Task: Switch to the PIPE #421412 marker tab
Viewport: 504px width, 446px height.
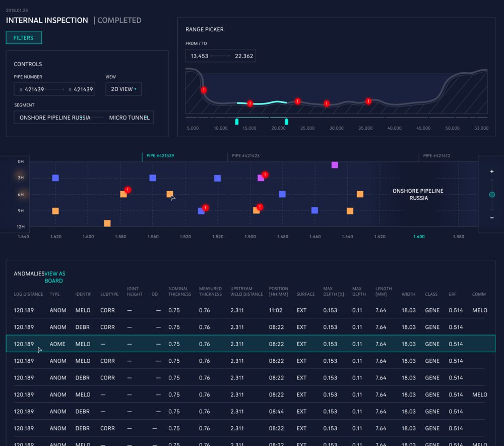Action: point(436,156)
